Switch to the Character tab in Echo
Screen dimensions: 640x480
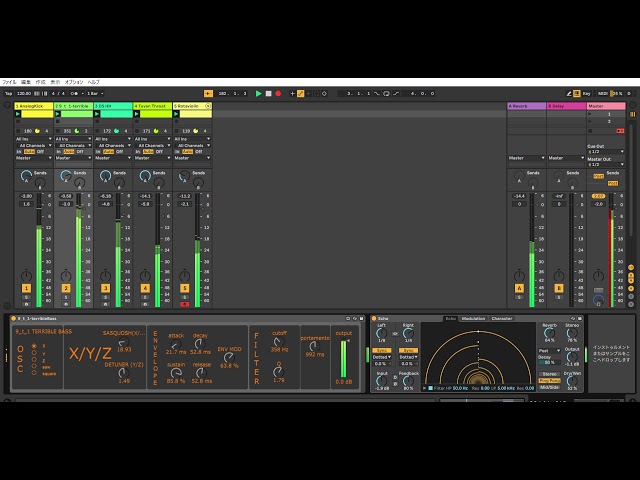[x=502, y=318]
